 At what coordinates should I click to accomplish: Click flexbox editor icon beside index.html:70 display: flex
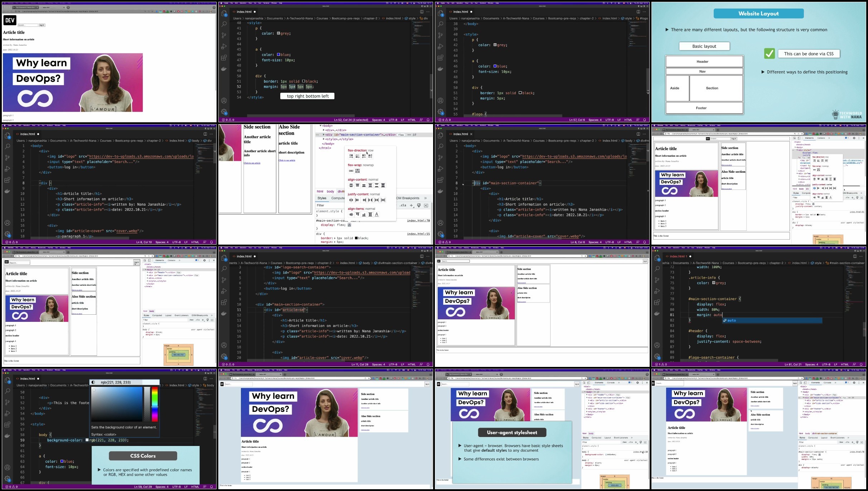point(349,225)
